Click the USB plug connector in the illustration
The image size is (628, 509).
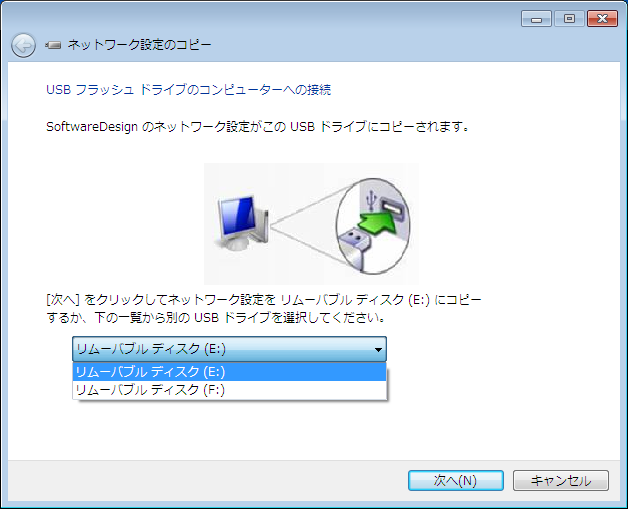point(355,247)
